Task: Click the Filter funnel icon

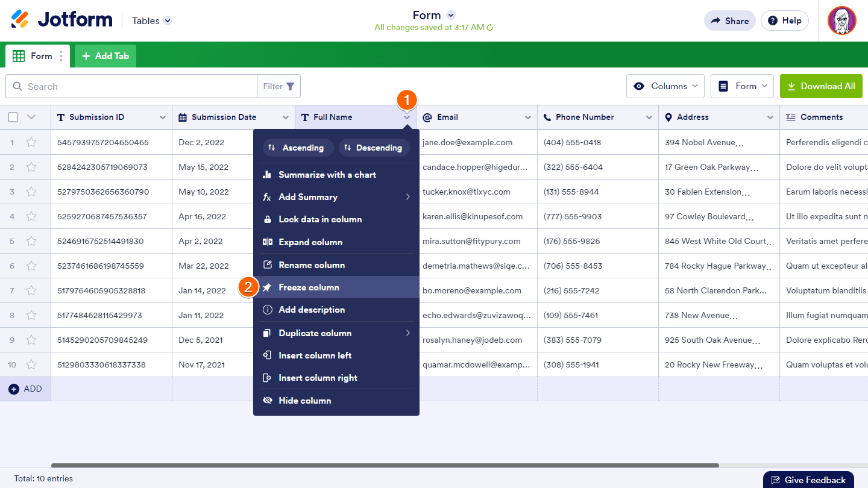Action: [x=291, y=86]
